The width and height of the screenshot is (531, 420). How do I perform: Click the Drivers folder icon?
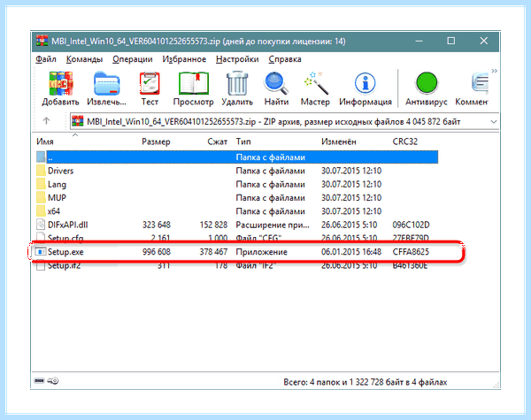(x=41, y=171)
